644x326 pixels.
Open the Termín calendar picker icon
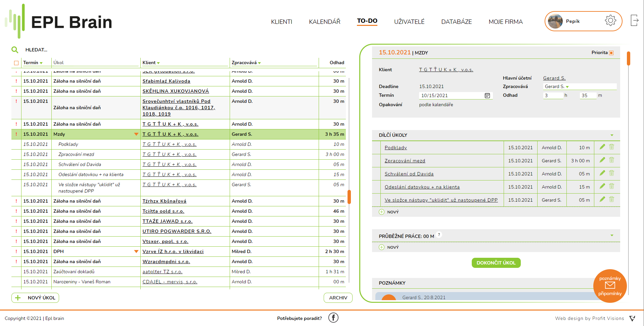tap(487, 96)
